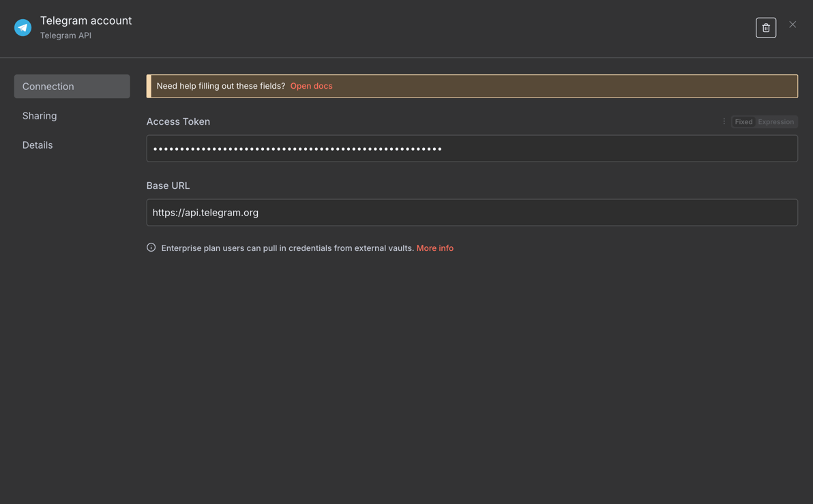The width and height of the screenshot is (813, 504).
Task: Focus the Base URL input field
Action: tap(472, 212)
